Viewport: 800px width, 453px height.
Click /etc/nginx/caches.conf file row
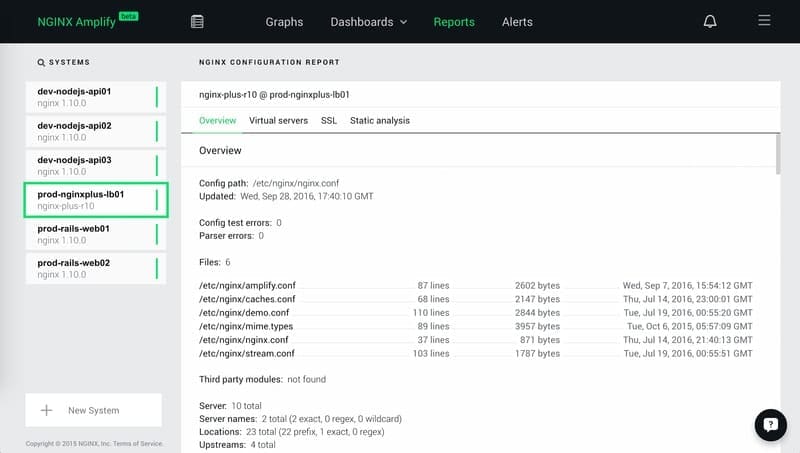(x=476, y=299)
